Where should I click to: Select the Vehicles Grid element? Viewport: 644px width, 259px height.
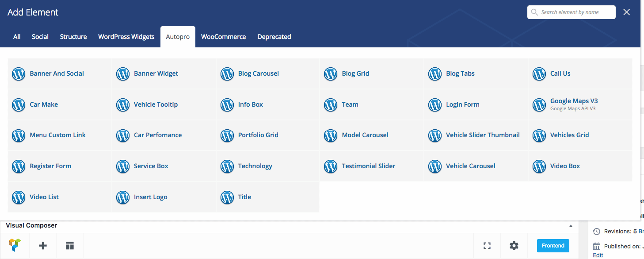pyautogui.click(x=580, y=135)
